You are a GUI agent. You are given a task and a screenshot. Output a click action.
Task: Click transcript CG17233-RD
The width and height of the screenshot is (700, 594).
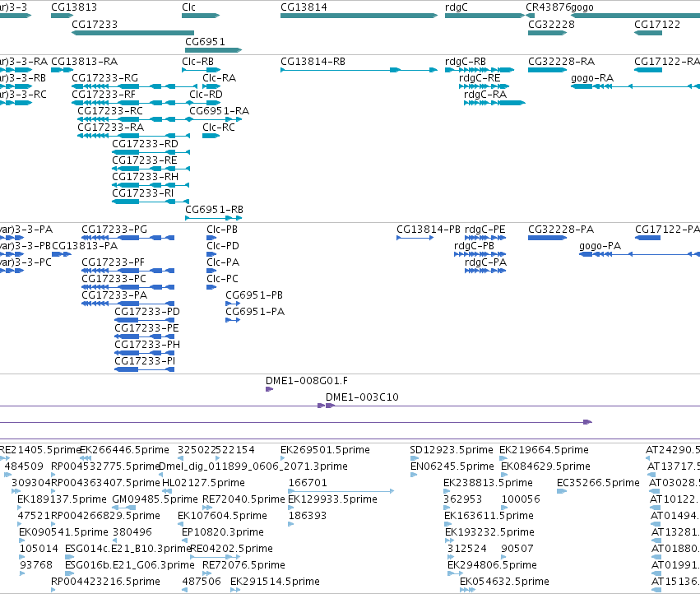pos(145,144)
